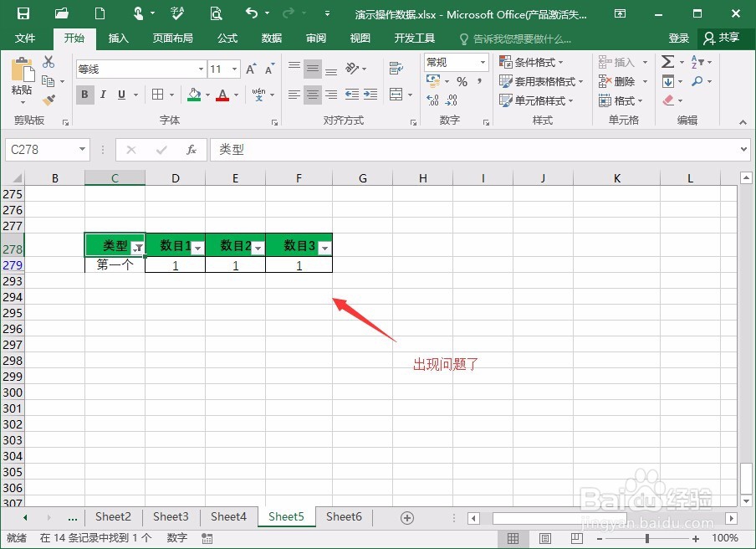Apply Percent style with the % icon
Screen dimensions: 756x549
pos(462,81)
